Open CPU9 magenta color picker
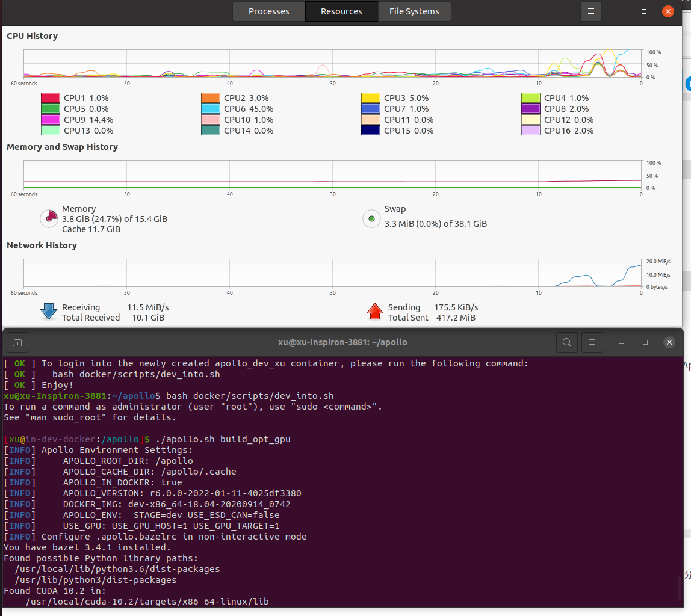691x616 pixels. click(x=50, y=119)
